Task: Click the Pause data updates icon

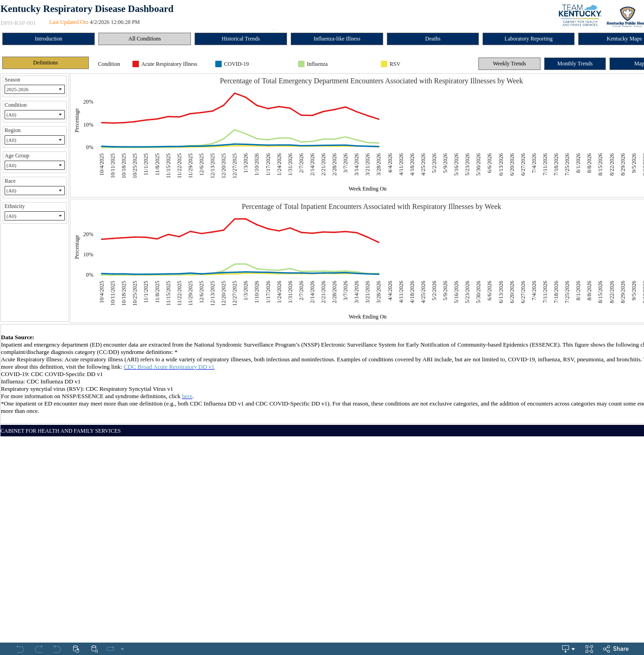Action: click(x=94, y=649)
